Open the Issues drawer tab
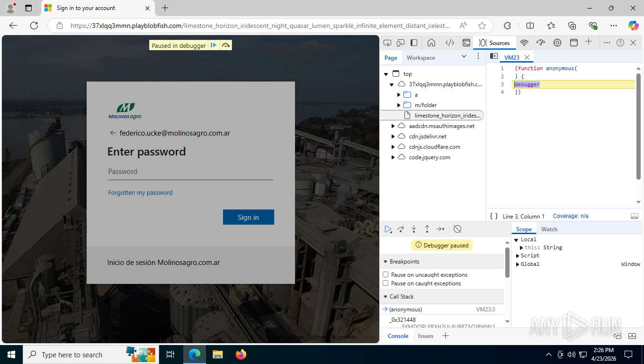The image size is (644, 364). (x=426, y=336)
